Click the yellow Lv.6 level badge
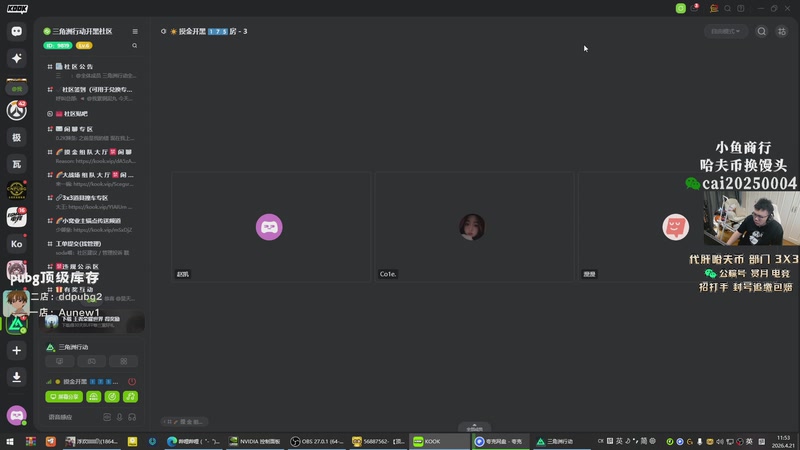This screenshot has width=800, height=450. coord(84,46)
